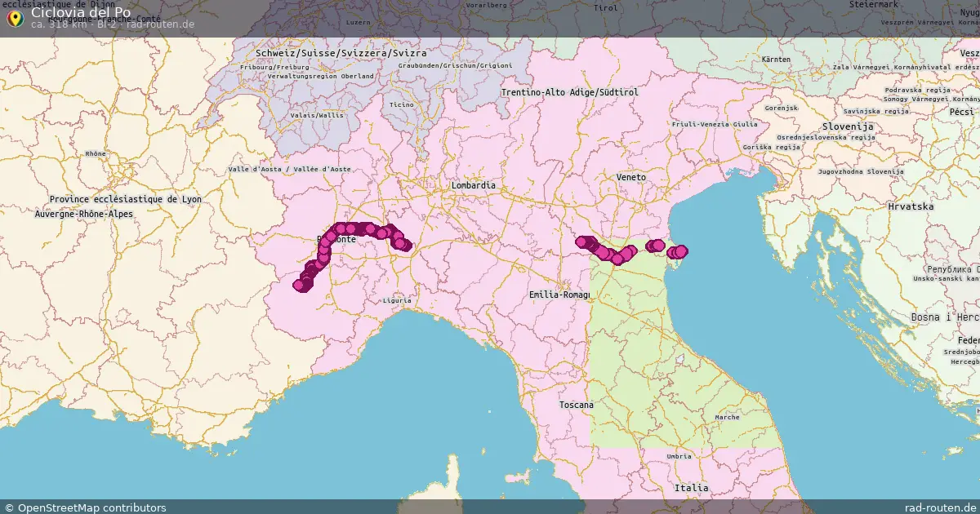Click the Tirol label at the top
980x514 pixels.
coord(606,7)
